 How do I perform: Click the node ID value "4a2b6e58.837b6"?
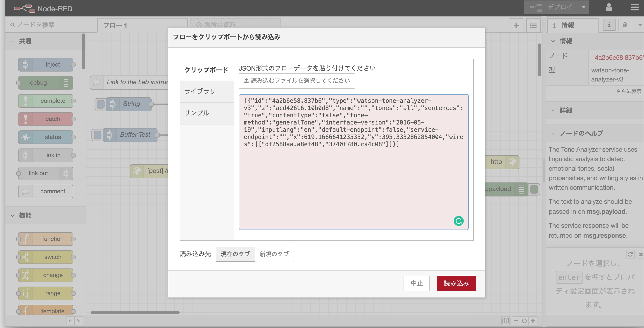[x=618, y=57]
